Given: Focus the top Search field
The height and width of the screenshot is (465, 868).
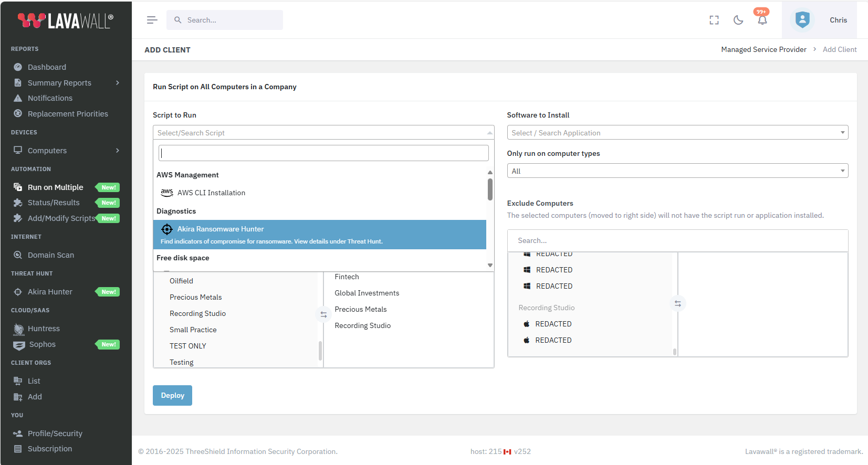Looking at the screenshot, I should [225, 20].
